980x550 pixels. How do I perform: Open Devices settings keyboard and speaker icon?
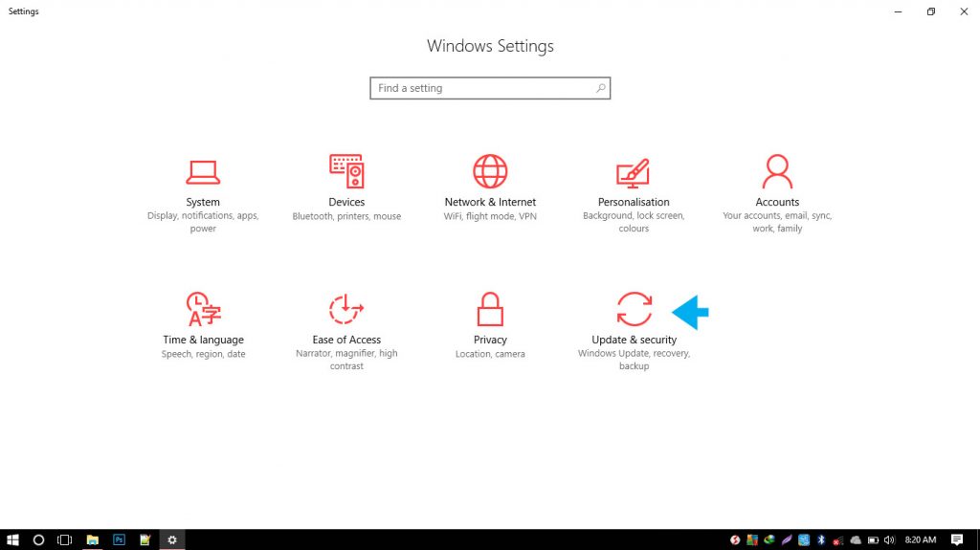(346, 171)
